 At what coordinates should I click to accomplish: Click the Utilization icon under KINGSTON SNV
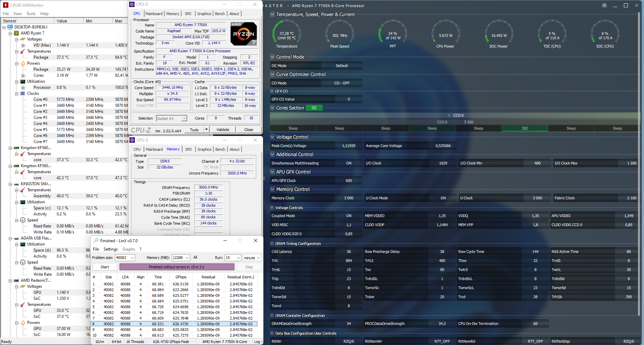[x=23, y=202]
